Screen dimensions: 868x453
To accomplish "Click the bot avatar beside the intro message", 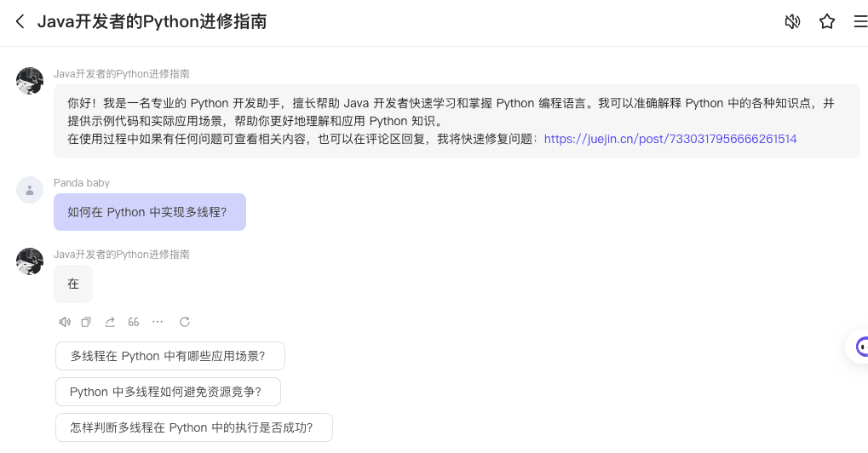I will pos(30,81).
